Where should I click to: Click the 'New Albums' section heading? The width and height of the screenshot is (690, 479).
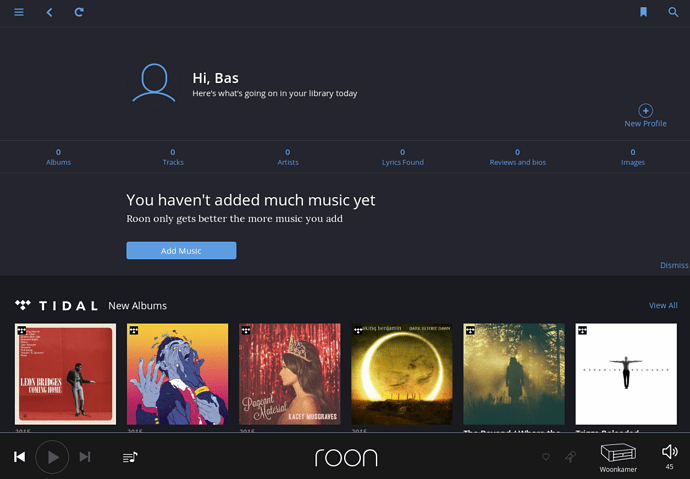click(x=137, y=305)
